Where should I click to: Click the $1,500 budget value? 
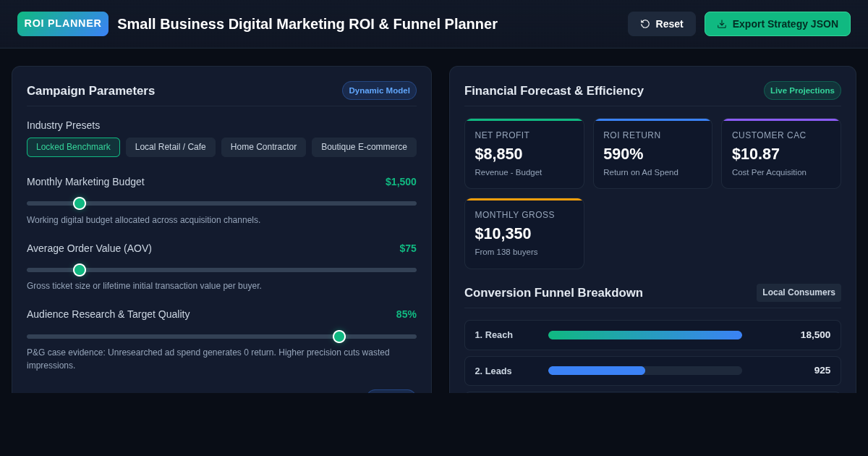tap(401, 182)
